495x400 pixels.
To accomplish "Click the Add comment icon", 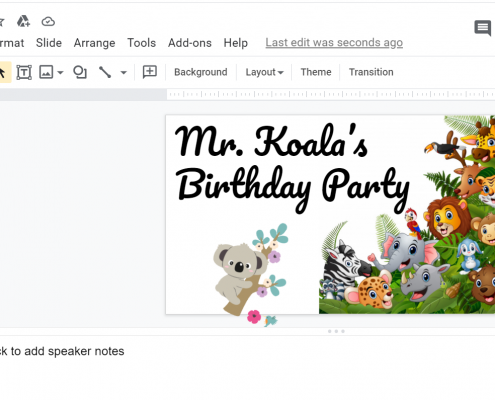I will 150,72.
